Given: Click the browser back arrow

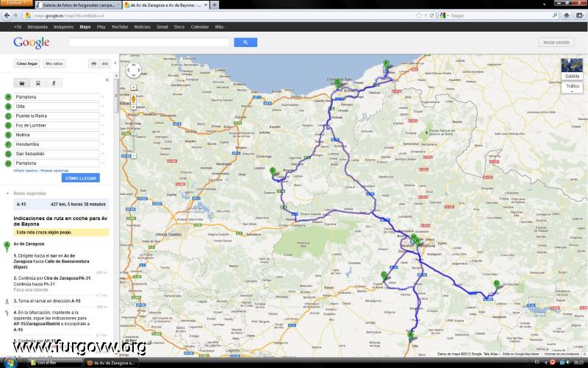Looking at the screenshot, I should coord(7,15).
